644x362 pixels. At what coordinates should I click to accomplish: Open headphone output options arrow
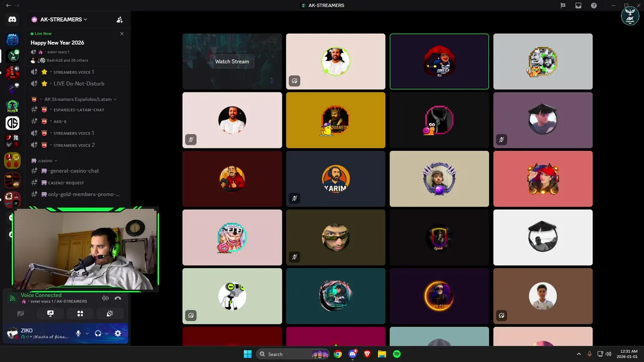point(107,333)
